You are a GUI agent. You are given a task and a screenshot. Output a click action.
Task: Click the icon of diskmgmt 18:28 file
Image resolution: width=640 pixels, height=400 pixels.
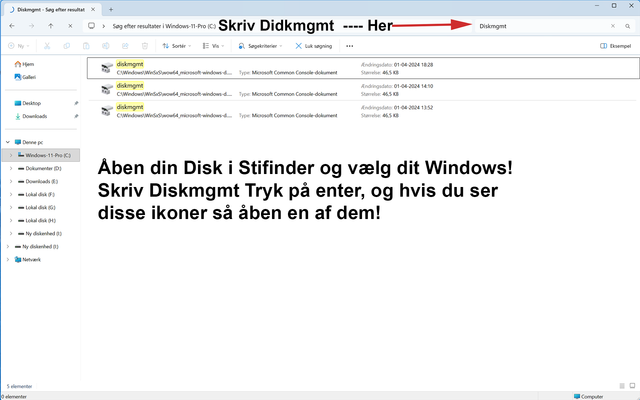(x=107, y=68)
